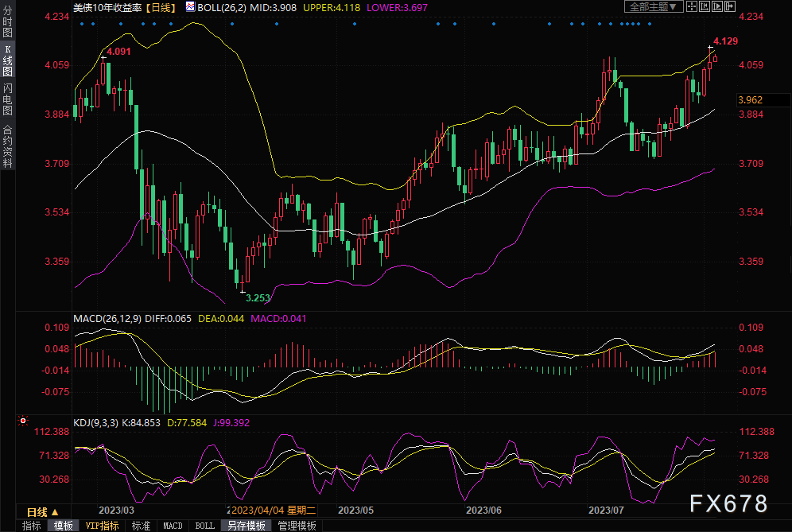Open the 合约资料 side tab
The image size is (792, 532).
7,147
